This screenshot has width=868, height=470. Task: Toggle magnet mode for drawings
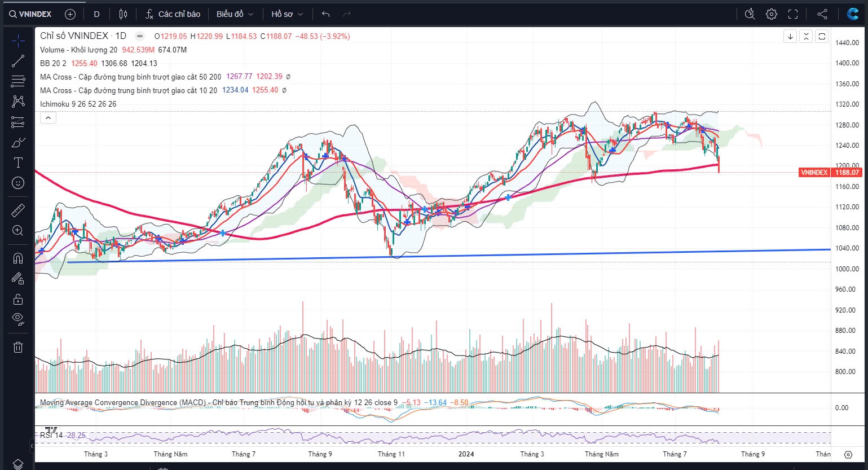pos(18,258)
